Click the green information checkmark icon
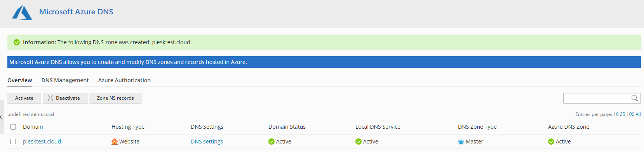This screenshot has height=152, width=644. (x=17, y=42)
